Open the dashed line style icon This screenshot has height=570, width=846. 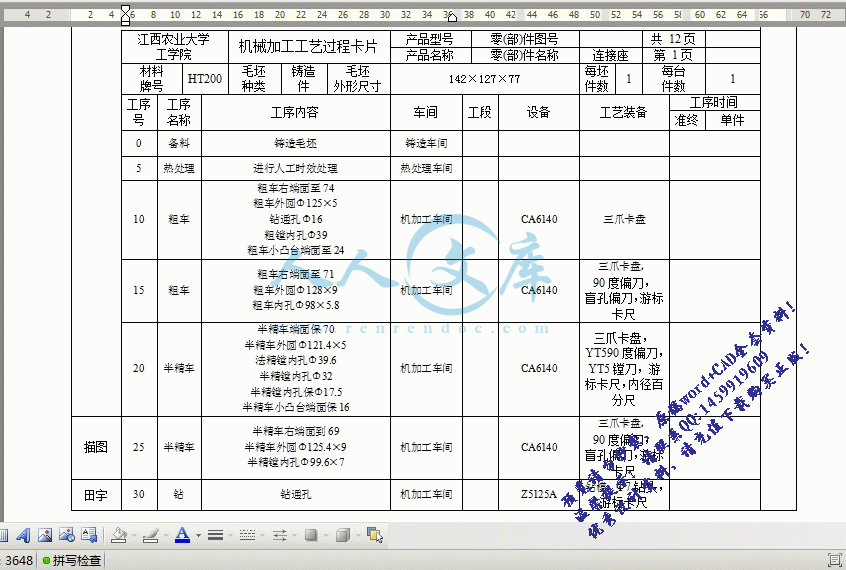[247, 535]
